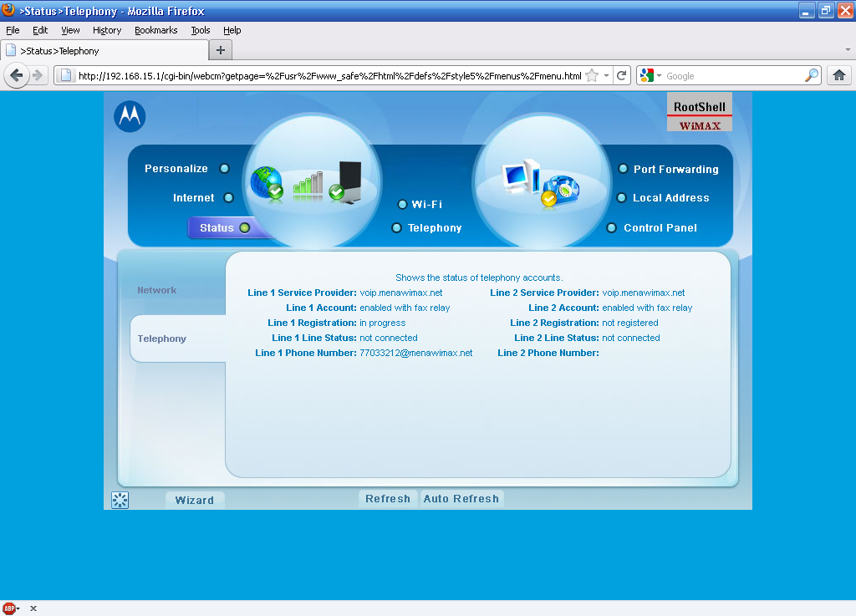This screenshot has width=856, height=616.
Task: Reload the page with the Reload icon
Action: (x=621, y=75)
